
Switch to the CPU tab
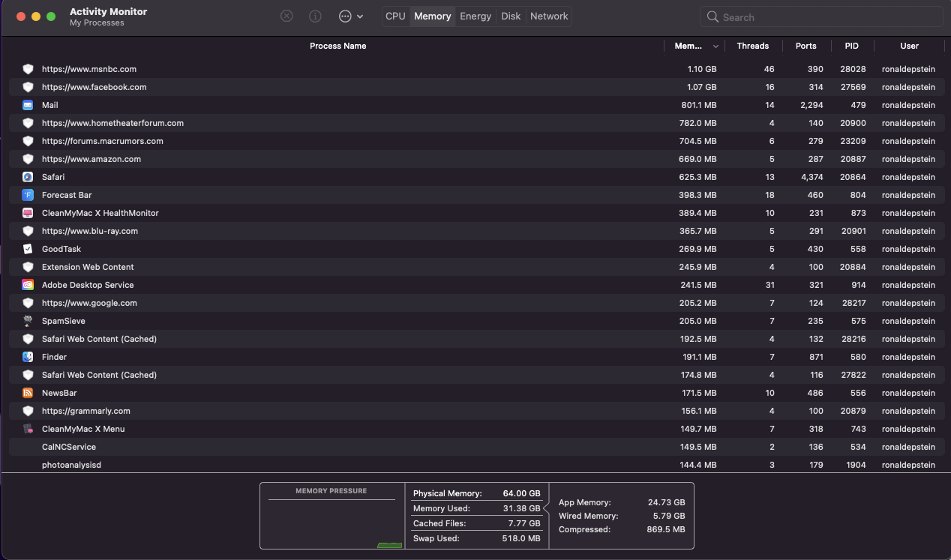(395, 16)
